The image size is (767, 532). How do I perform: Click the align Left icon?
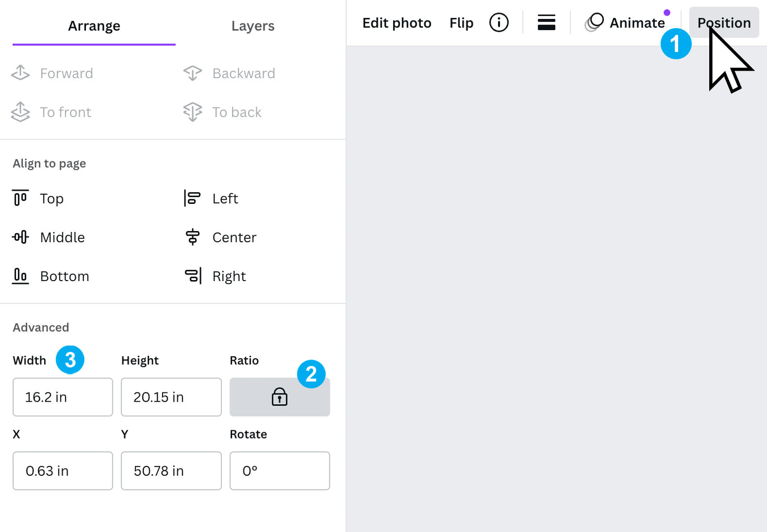pos(192,198)
